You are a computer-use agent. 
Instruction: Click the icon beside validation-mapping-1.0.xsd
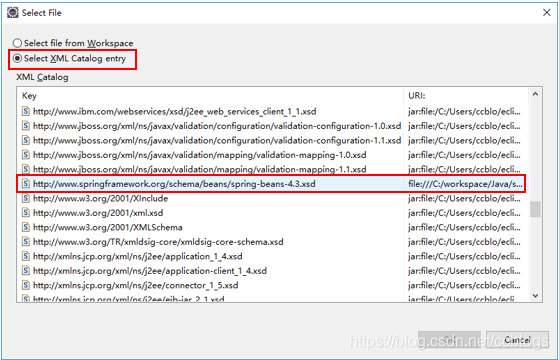pos(26,155)
